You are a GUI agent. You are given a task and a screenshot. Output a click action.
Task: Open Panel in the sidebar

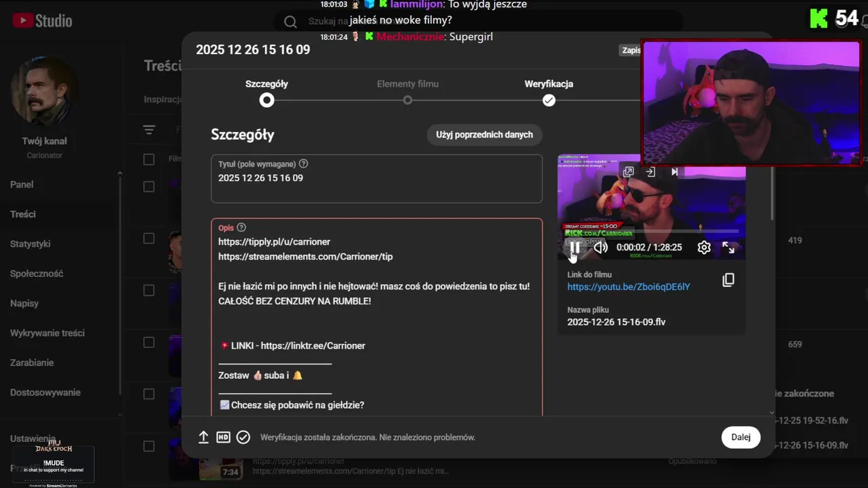(22, 184)
